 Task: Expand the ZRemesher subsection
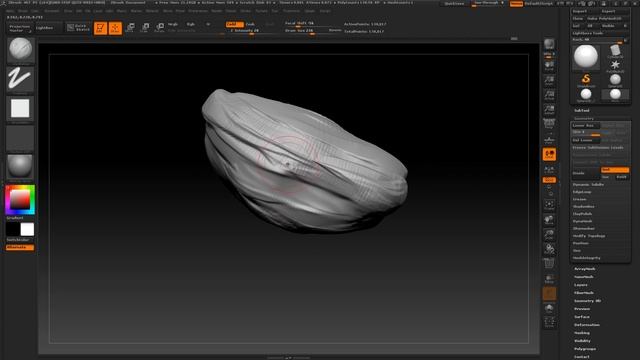584,229
